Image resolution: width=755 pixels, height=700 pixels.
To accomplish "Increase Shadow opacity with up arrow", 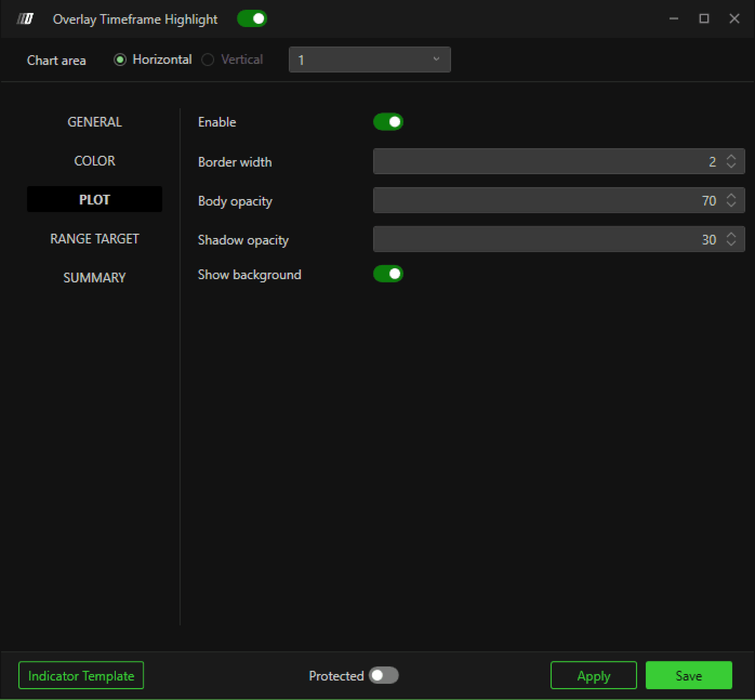I will (731, 235).
